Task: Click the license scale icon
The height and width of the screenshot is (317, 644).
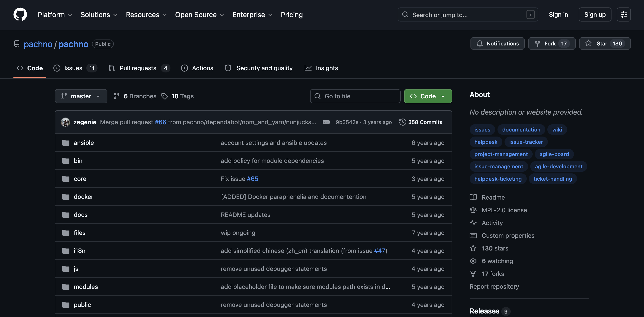Action: [473, 210]
